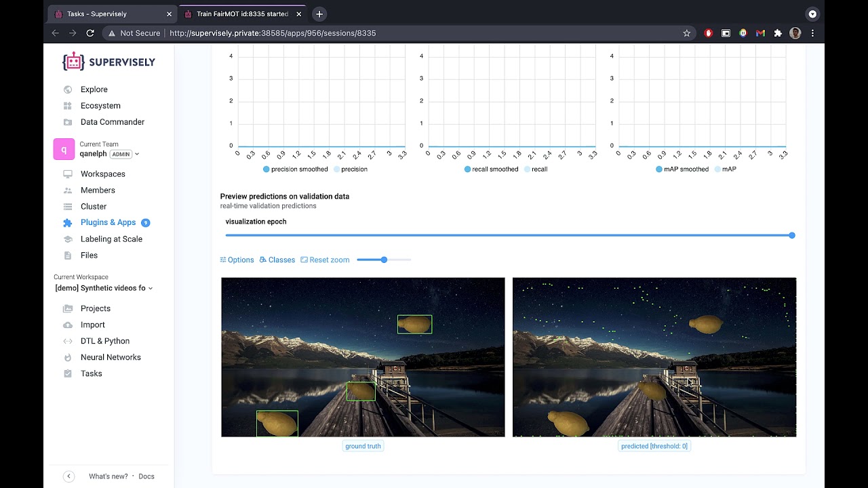Open tab search dropdown arrow
This screenshot has width=868, height=488.
pyautogui.click(x=812, y=14)
